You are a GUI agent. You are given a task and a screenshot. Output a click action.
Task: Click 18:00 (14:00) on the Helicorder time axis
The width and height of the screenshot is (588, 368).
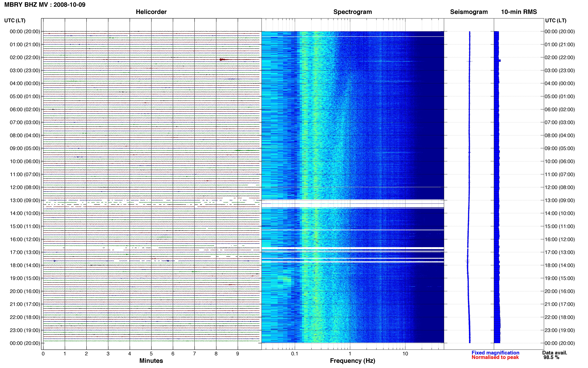(25, 265)
